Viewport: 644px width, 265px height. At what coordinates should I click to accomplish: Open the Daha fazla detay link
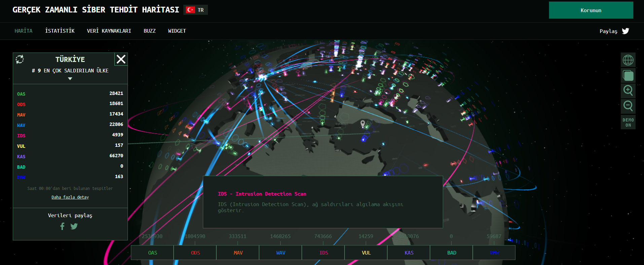click(x=70, y=197)
